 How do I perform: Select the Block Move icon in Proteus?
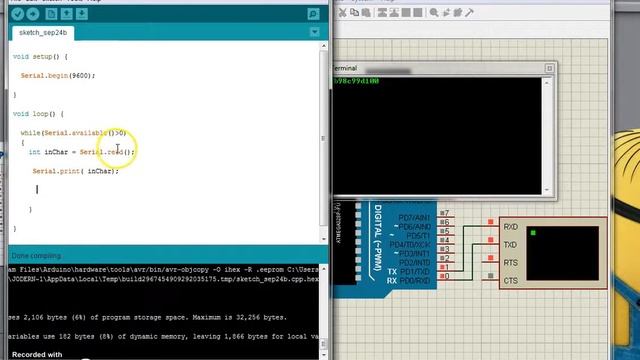pyautogui.click(x=394, y=13)
